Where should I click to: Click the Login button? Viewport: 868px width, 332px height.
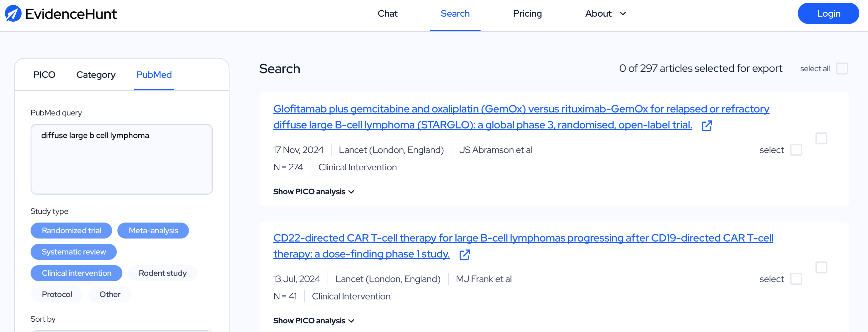828,14
